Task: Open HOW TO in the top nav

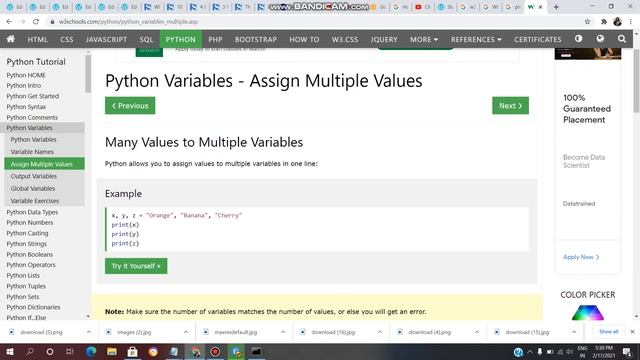Action: (304, 39)
